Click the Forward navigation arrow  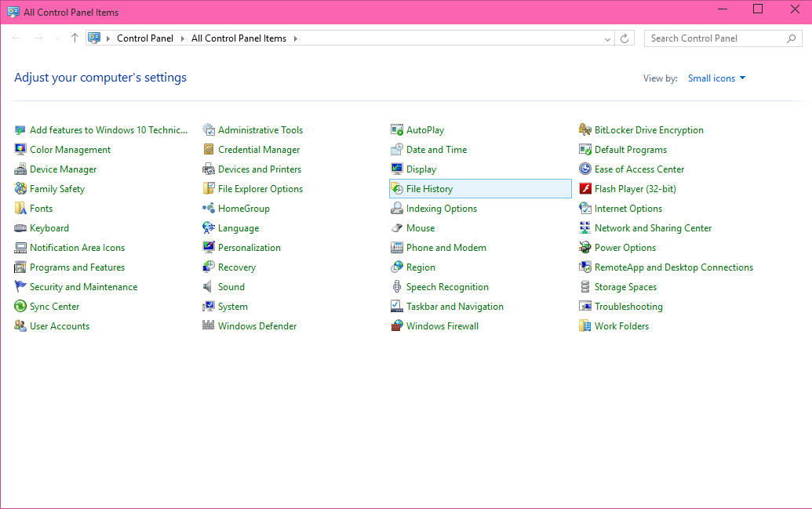38,38
